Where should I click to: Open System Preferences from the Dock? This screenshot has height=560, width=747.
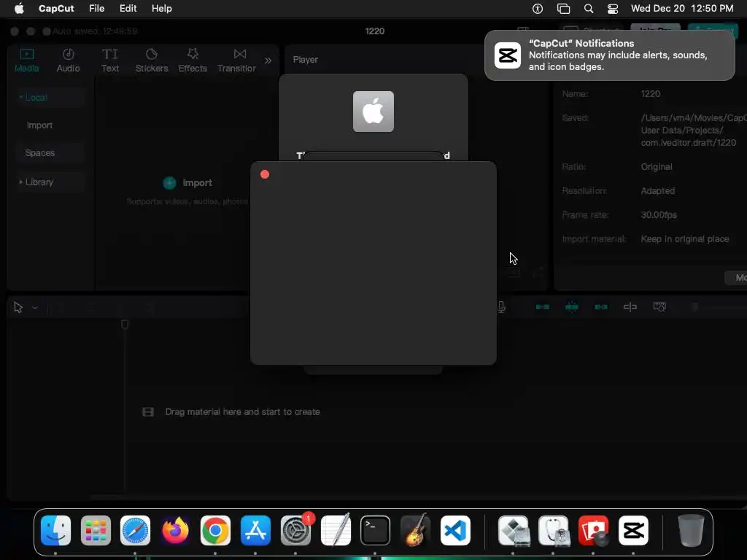coord(295,530)
